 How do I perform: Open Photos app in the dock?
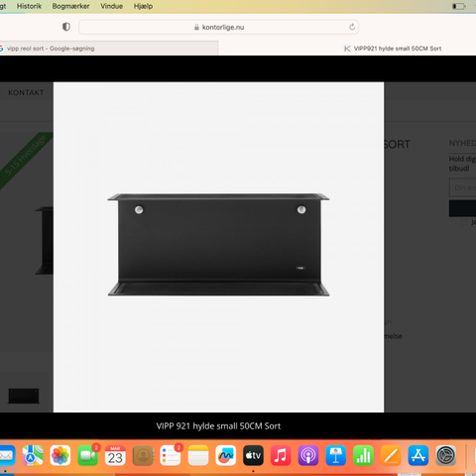tap(60, 455)
